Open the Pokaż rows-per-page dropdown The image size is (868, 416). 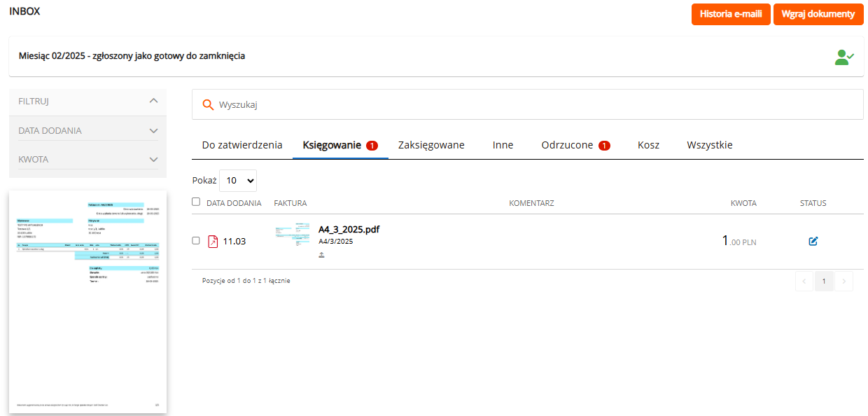coord(238,180)
